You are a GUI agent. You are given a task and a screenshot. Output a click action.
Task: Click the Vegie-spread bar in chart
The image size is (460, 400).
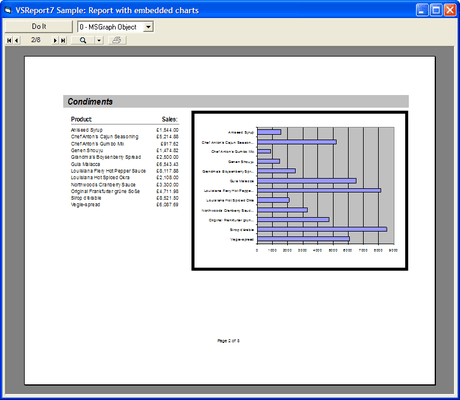tap(303, 239)
